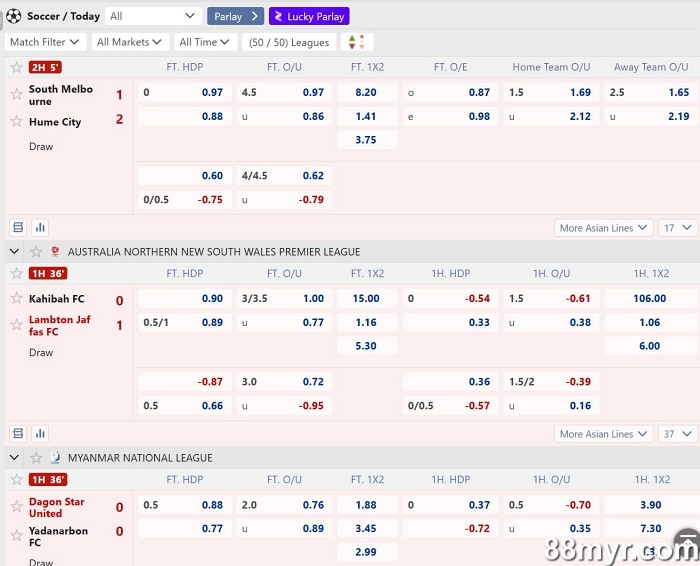Select Kahibah over 3/3.5 odds 1.00
The image size is (700, 566).
[x=284, y=298]
